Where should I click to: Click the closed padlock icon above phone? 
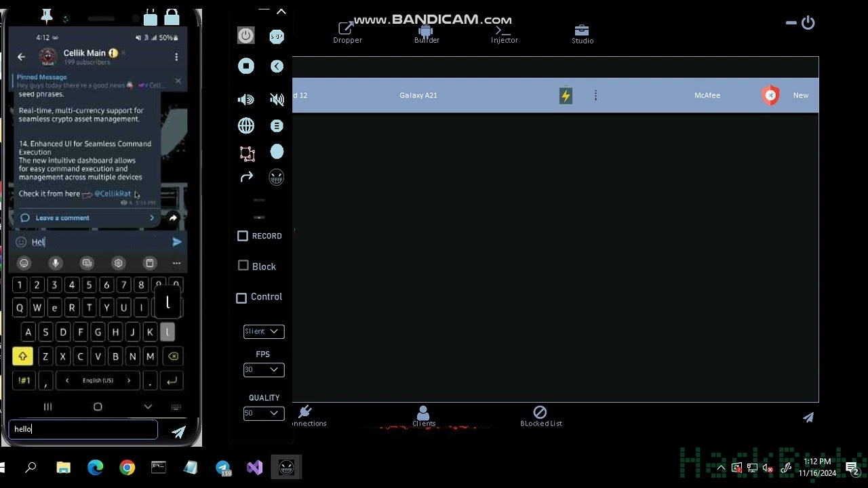click(x=172, y=16)
